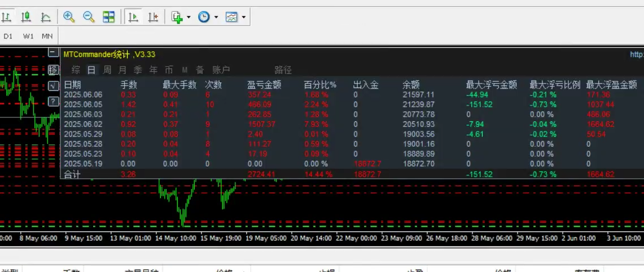
Task: Toggle the √ checkmark button
Action: pyautogui.click(x=53, y=85)
